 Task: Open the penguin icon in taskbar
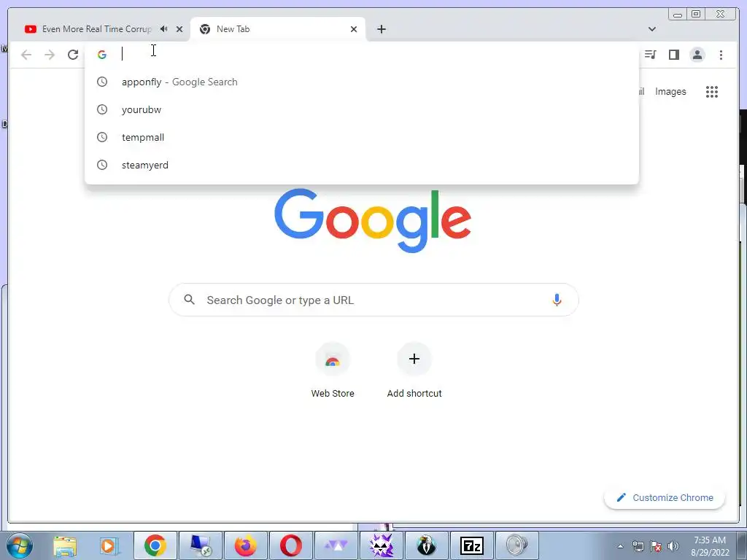click(x=426, y=545)
